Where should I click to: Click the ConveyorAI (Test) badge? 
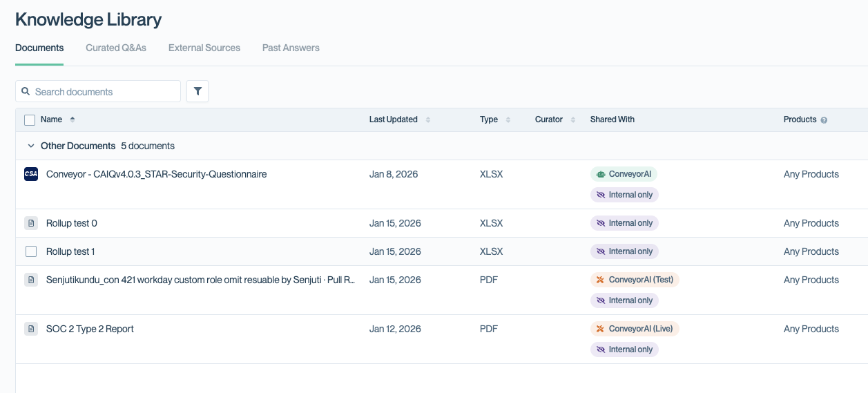[x=635, y=280]
